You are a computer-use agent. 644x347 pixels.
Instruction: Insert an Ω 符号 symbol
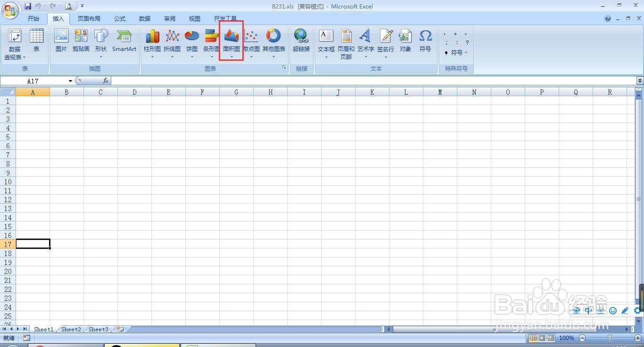(425, 41)
